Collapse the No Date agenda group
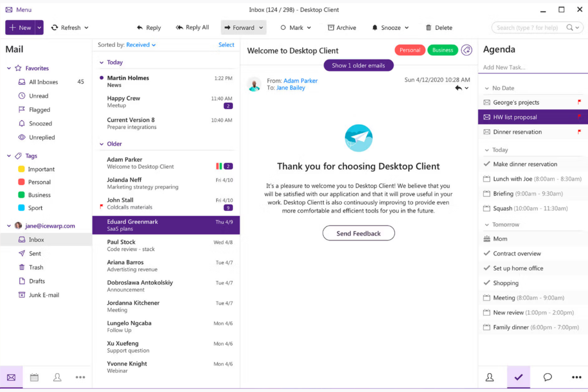The height and width of the screenshot is (392, 588). (487, 89)
